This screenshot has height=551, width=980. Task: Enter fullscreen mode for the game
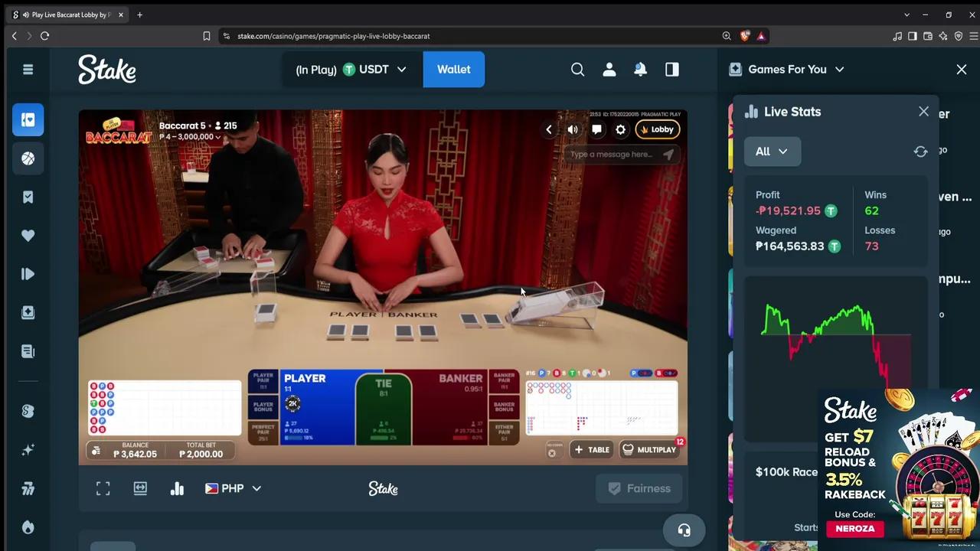(x=103, y=488)
